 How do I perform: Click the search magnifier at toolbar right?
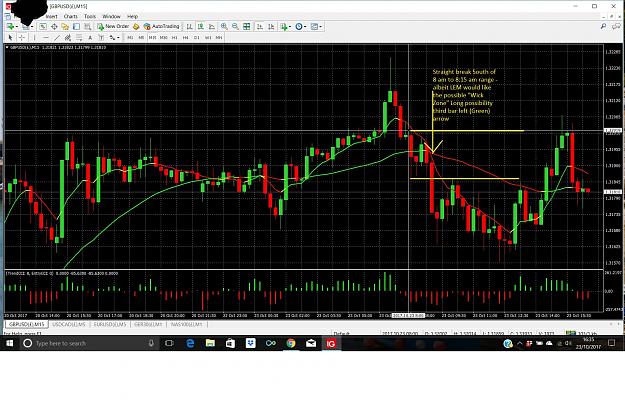pos(603,26)
